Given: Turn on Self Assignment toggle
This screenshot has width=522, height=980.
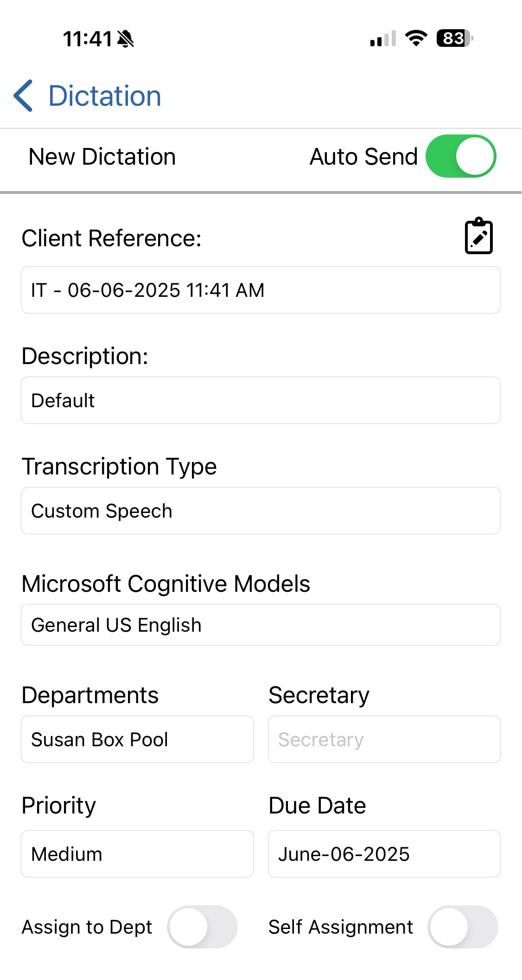Looking at the screenshot, I should coord(463,927).
